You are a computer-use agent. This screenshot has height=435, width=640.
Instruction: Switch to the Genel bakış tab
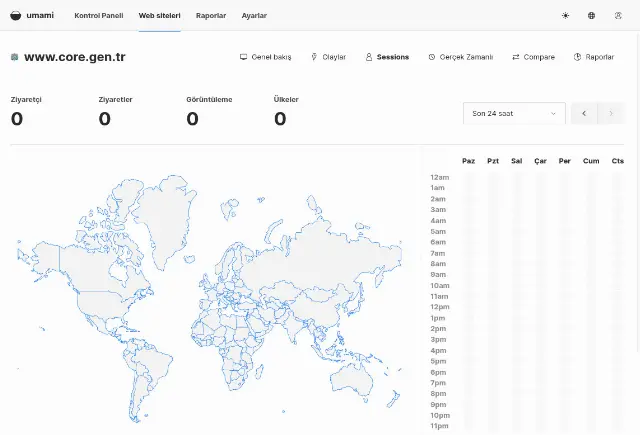[266, 57]
